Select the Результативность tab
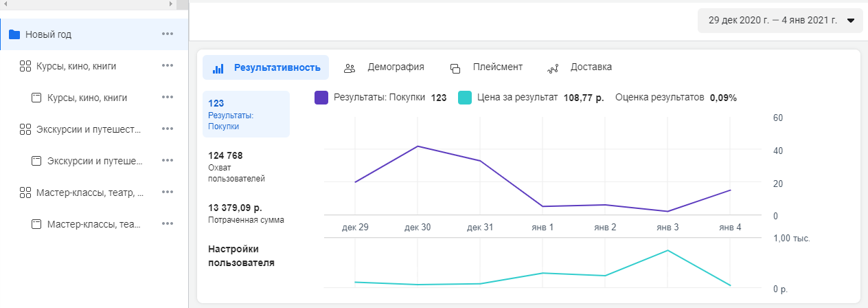Image resolution: width=868 pixels, height=308 pixels. [266, 67]
